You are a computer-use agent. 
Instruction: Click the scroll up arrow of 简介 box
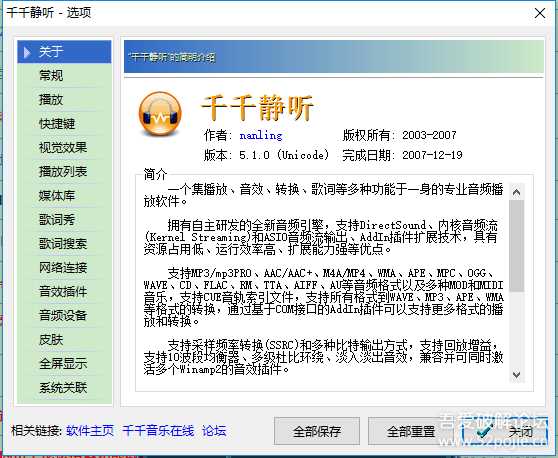[x=517, y=192]
